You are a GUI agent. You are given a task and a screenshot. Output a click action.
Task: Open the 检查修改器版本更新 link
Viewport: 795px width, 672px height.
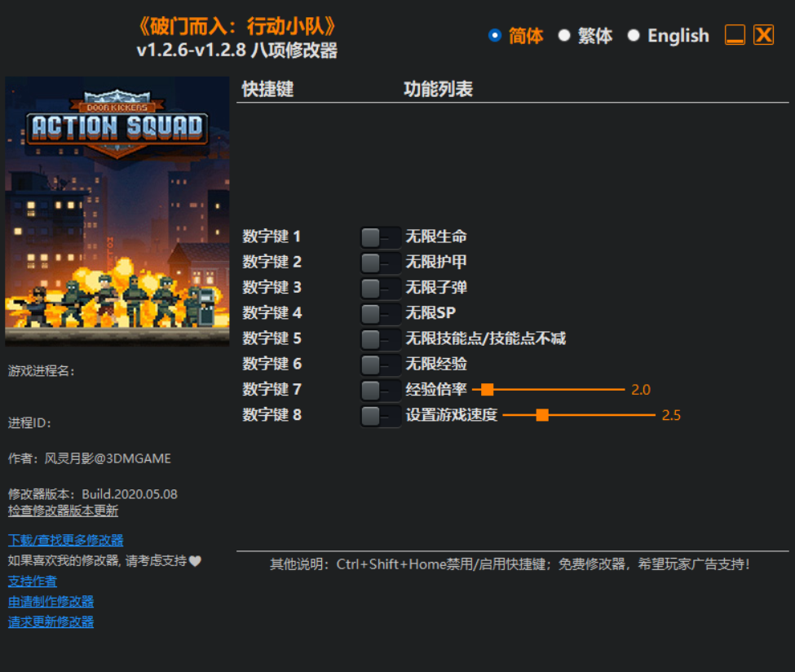point(63,511)
